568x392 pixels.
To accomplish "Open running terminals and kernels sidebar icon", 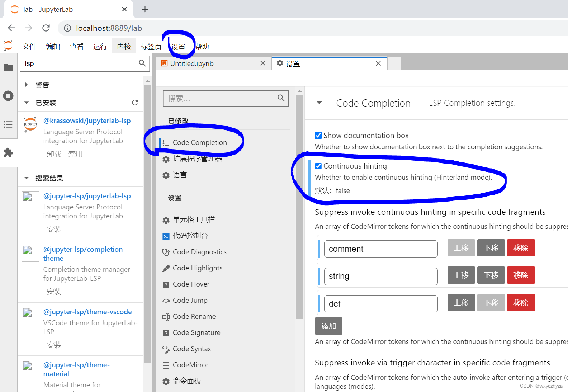I will click(x=8, y=96).
